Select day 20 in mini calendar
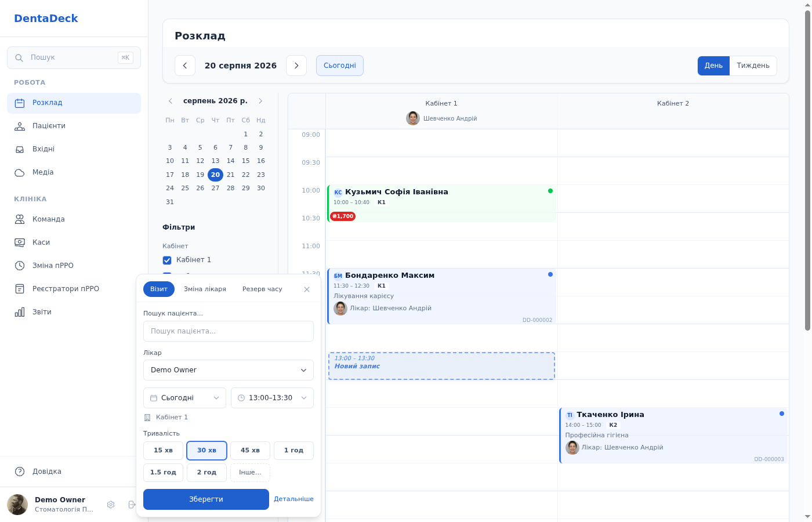Viewport: 812px width, 522px height. pos(215,175)
